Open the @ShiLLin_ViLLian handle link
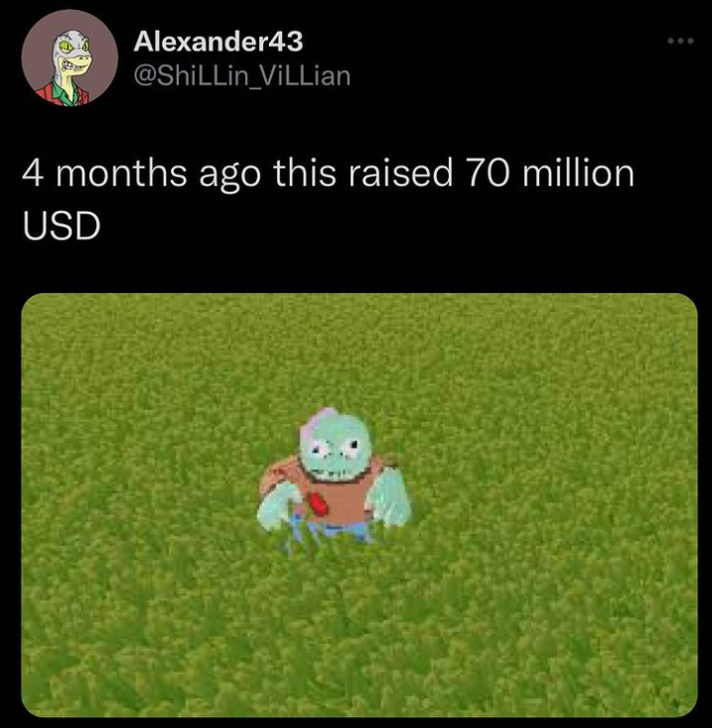The height and width of the screenshot is (728, 712). 242,75
